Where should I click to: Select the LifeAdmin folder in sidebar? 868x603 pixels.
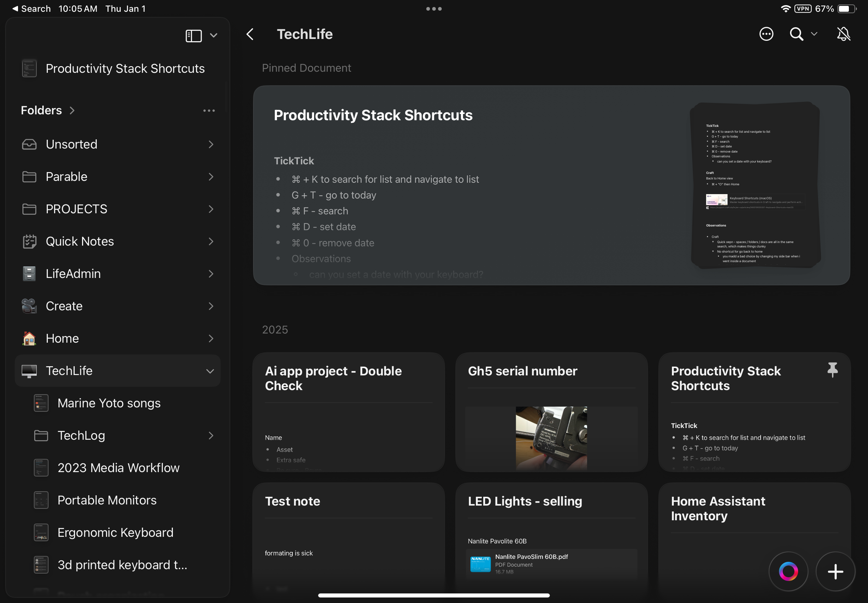[x=73, y=274]
